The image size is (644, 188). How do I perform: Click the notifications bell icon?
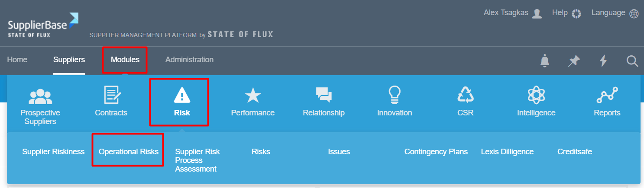[x=545, y=61]
